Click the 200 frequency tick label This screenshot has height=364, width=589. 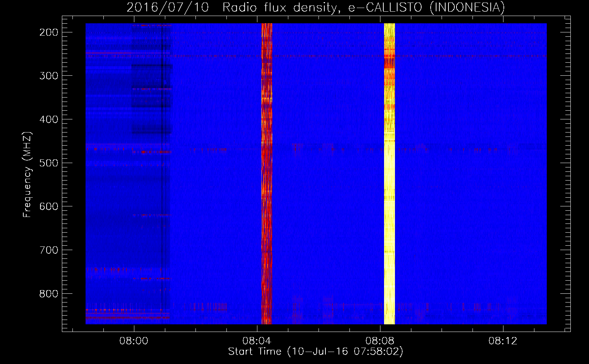click(48, 32)
